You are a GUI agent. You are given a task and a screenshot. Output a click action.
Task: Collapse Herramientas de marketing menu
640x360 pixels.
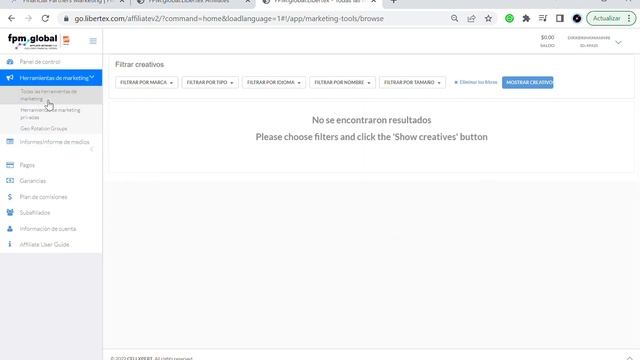51,78
